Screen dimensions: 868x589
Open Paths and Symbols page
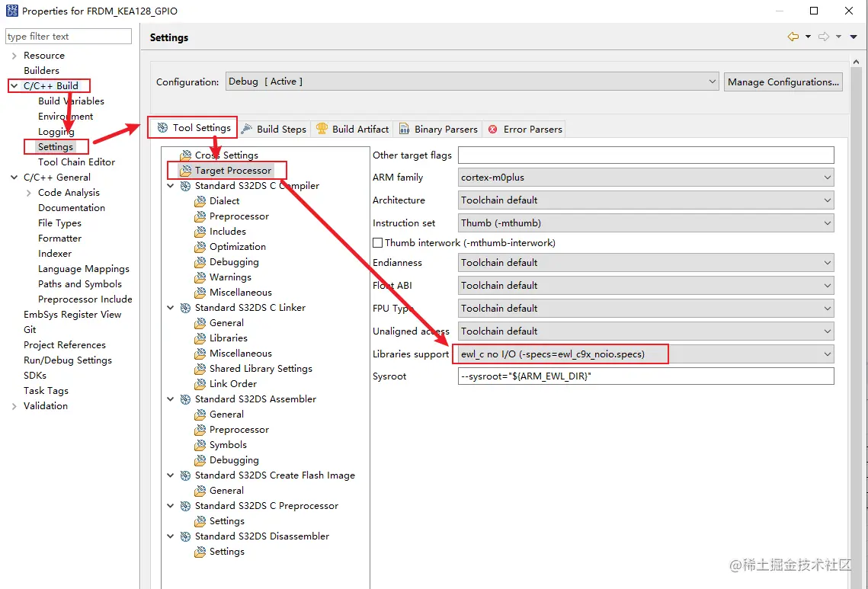point(80,284)
